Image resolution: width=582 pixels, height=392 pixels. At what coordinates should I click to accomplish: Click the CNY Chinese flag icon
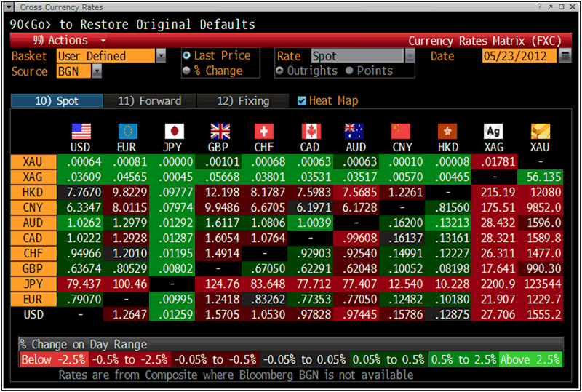click(x=401, y=132)
